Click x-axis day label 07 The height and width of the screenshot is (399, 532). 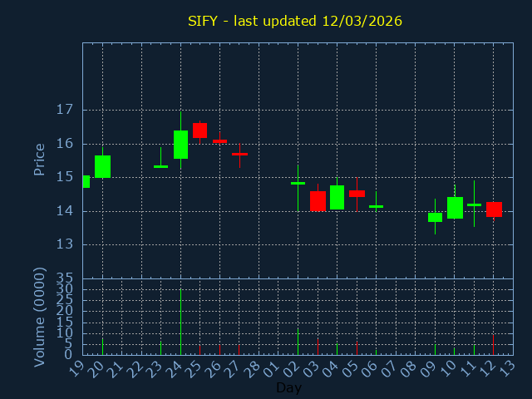[388, 369]
